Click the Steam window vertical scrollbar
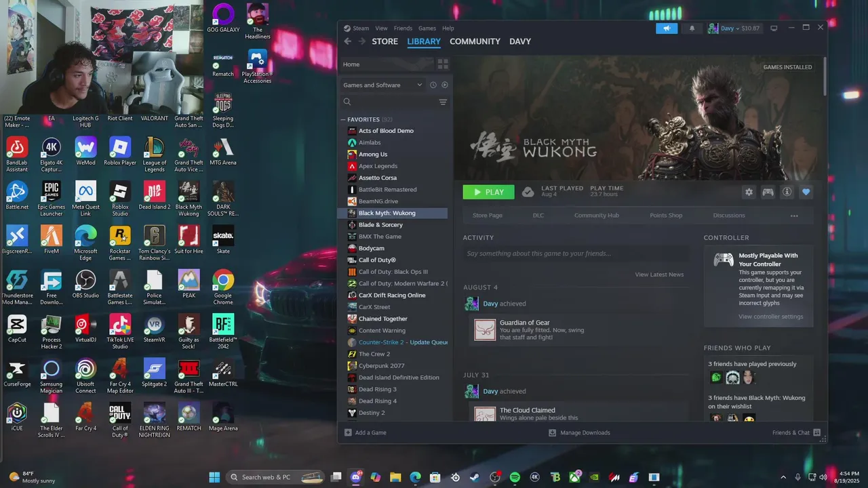Image resolution: width=868 pixels, height=488 pixels. click(x=825, y=76)
